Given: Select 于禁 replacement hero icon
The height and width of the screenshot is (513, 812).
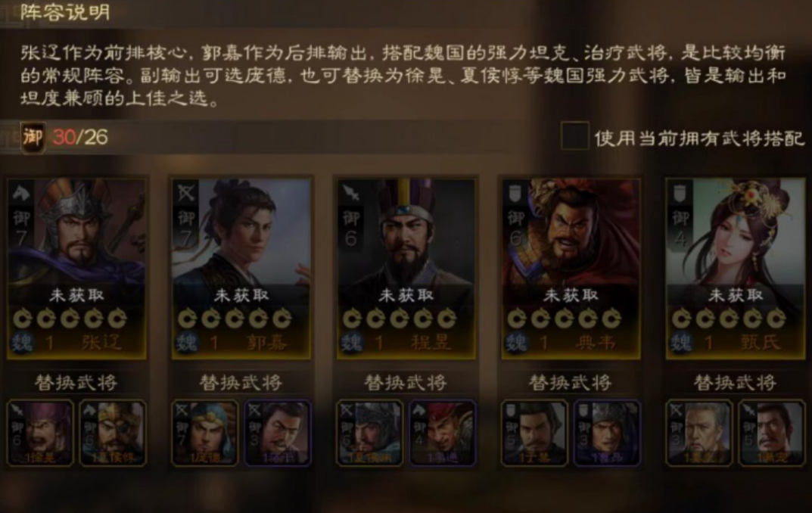Looking at the screenshot, I should (534, 433).
